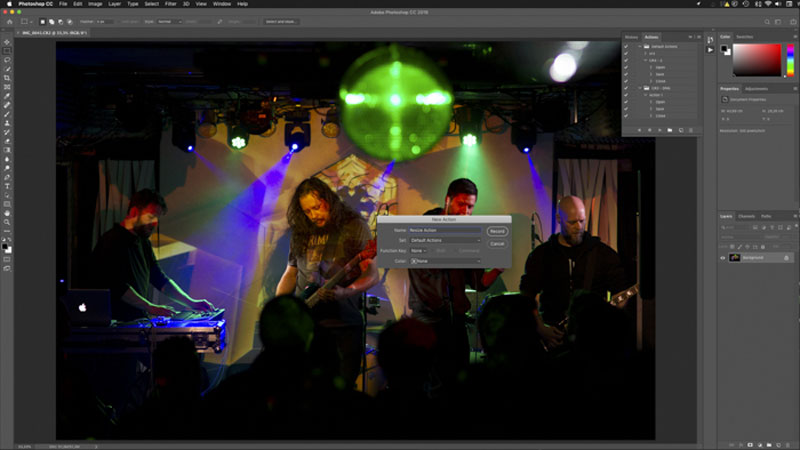
Task: Click the lock icon on Background layer
Action: pos(786,258)
